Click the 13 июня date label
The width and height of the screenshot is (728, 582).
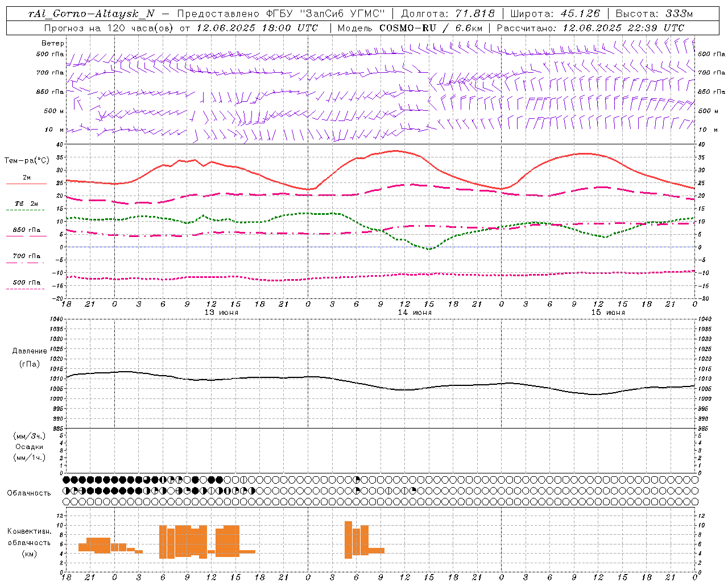221,313
